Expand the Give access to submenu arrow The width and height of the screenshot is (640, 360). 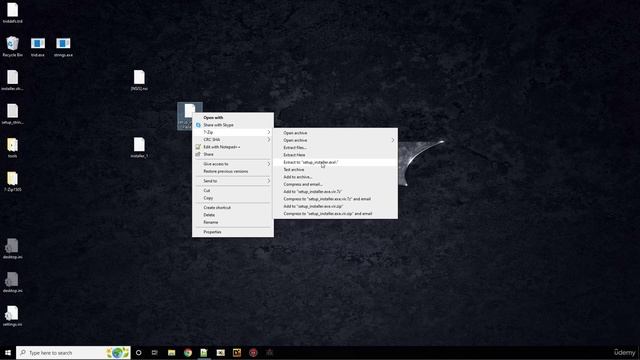269,164
